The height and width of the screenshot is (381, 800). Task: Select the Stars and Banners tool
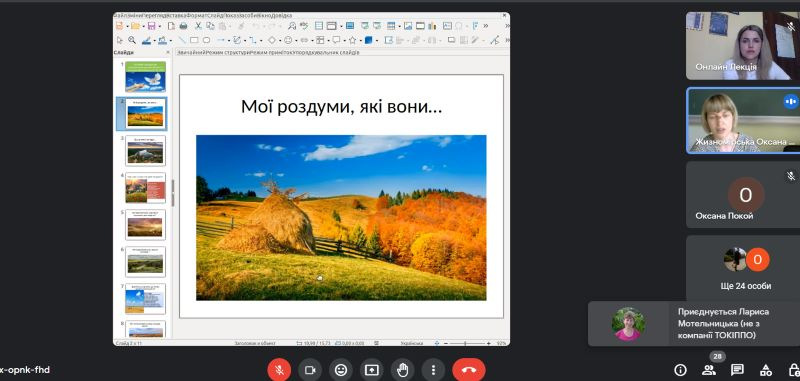tap(352, 40)
